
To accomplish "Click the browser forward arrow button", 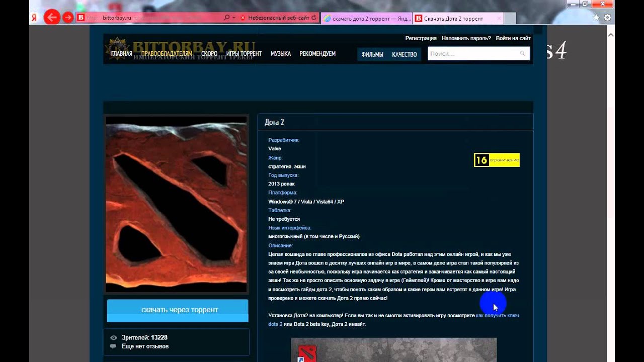I will coord(68,18).
